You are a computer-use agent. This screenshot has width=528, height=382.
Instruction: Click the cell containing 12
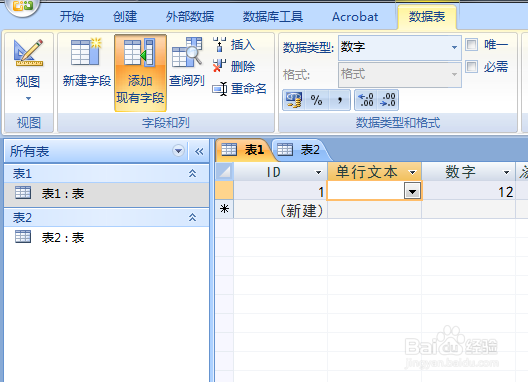(468, 191)
